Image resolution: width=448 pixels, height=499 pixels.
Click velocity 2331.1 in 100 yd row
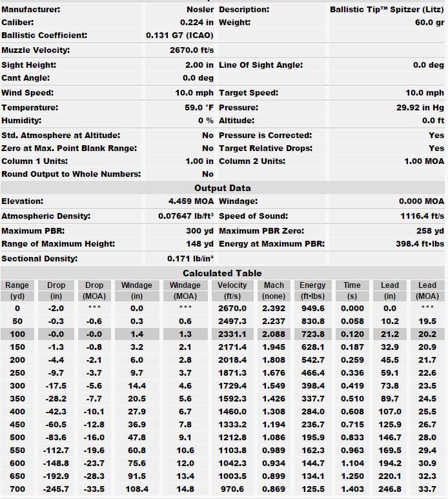pos(232,334)
